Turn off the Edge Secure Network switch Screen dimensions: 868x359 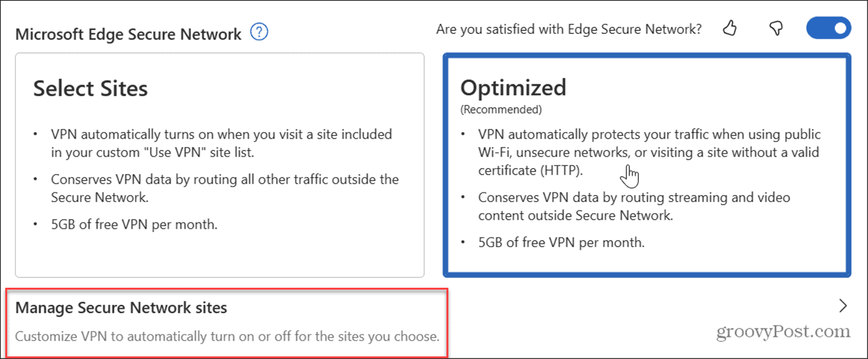point(829,29)
